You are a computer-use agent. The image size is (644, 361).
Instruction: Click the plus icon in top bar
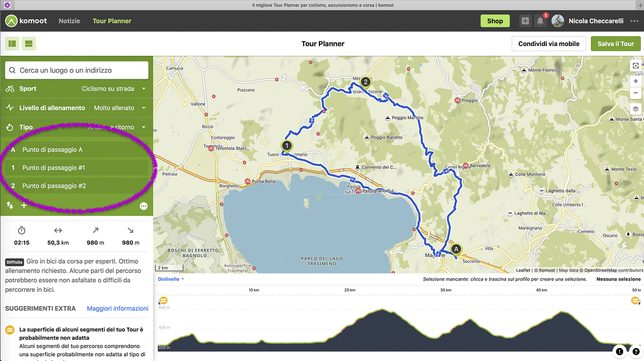pos(525,21)
